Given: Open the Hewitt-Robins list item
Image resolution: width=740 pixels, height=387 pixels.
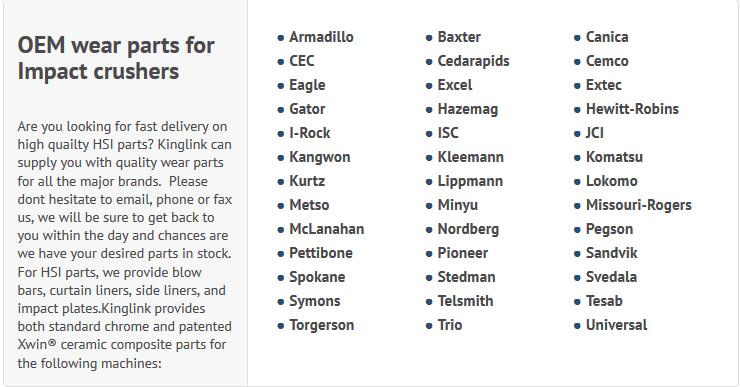Looking at the screenshot, I should [x=632, y=109].
